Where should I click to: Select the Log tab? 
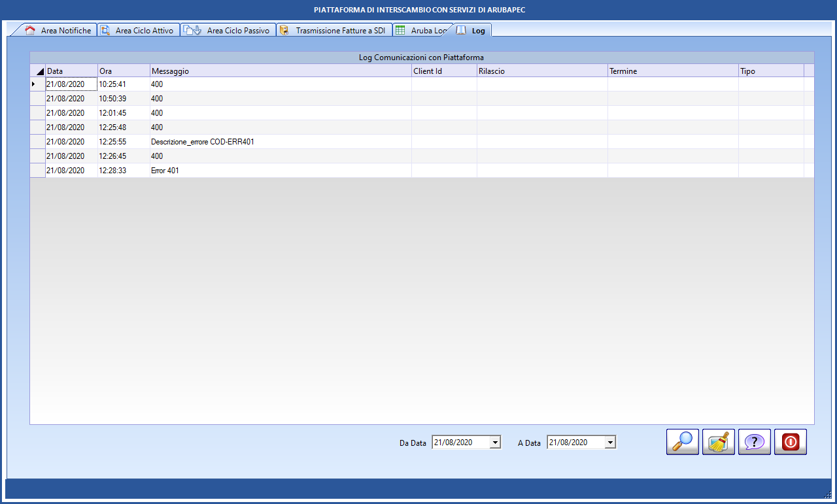point(472,30)
